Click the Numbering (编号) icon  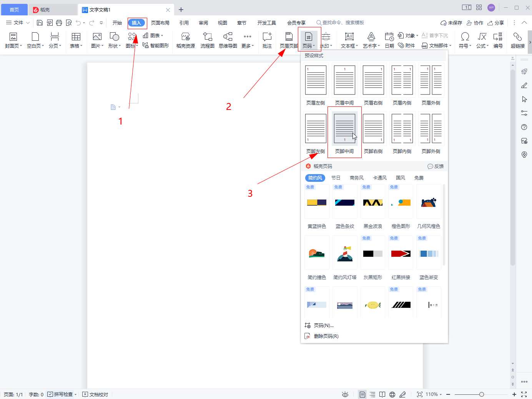498,40
